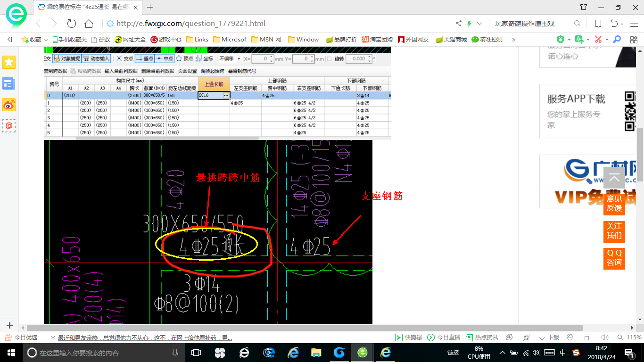Click the back to top arrow button
Viewport: 644px width, 362px height.
pos(614,178)
